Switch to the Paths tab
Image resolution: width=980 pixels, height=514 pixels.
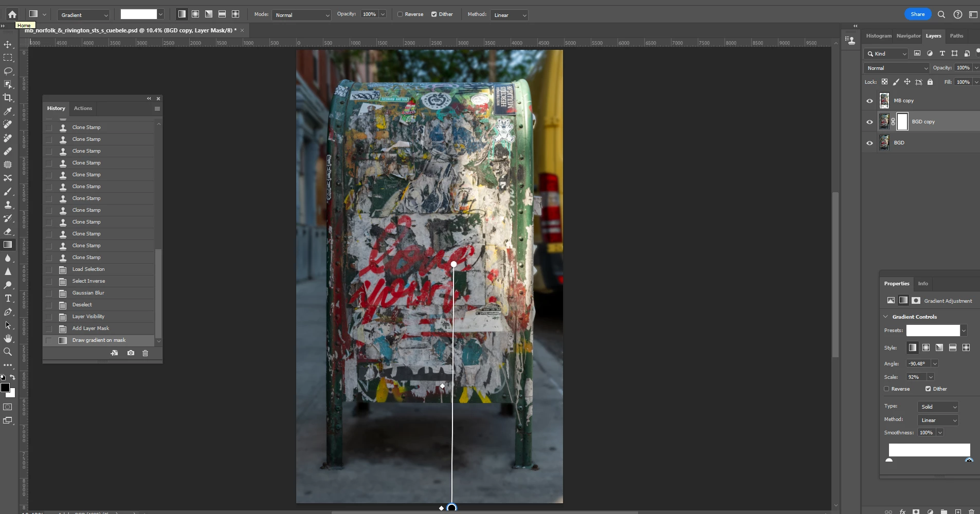tap(956, 35)
